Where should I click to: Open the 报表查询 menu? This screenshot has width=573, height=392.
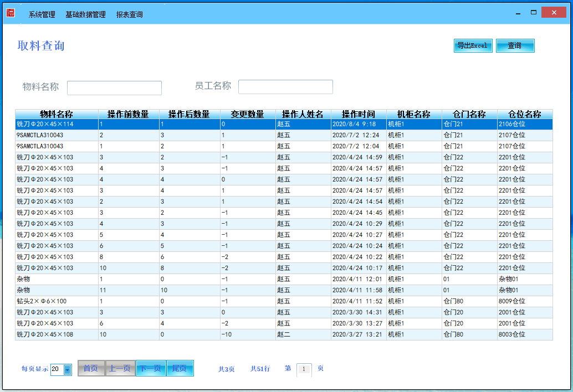tap(130, 15)
